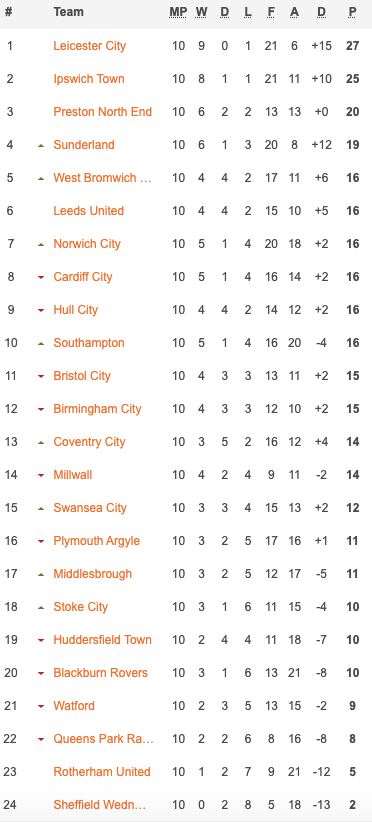
Task: Click the Team column header
Action: point(68,12)
